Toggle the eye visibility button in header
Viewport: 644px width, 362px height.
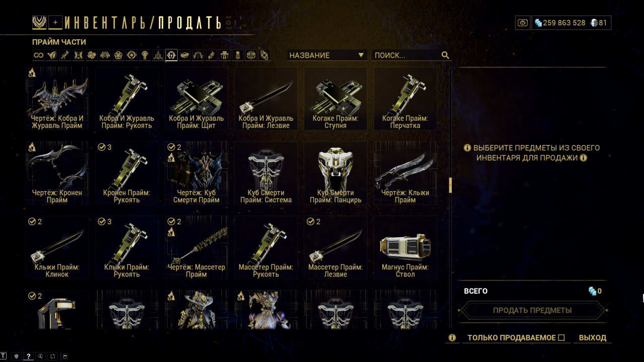(x=523, y=23)
